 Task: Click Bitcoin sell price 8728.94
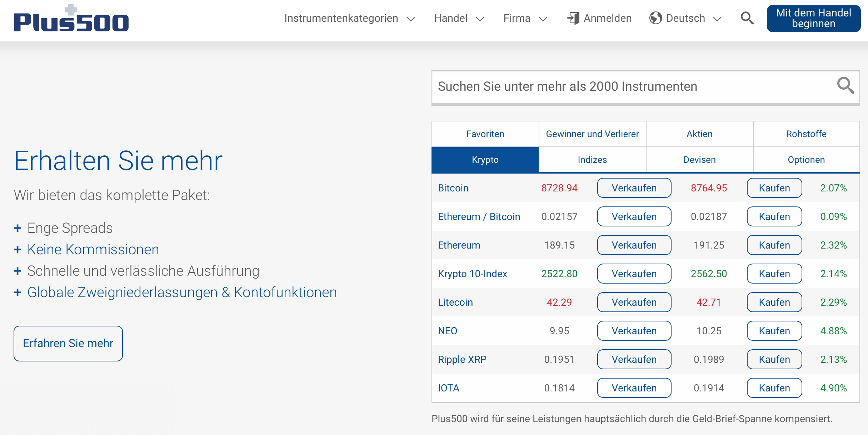559,188
